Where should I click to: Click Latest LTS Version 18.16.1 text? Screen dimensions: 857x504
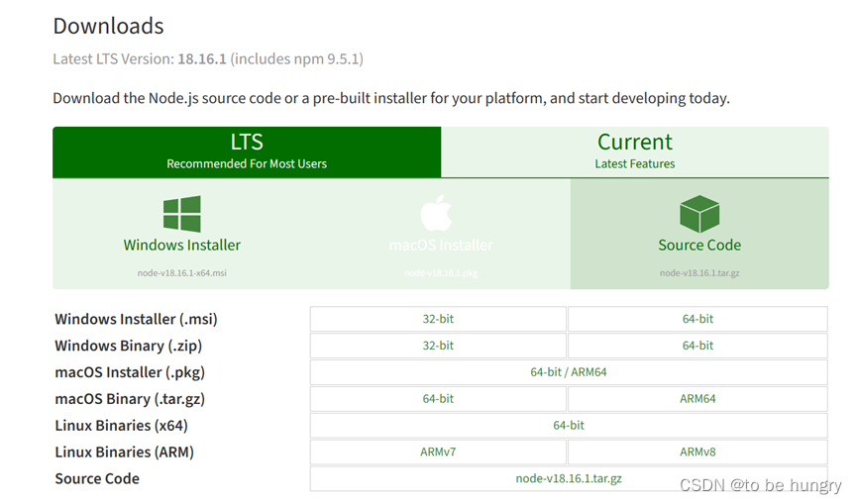(x=208, y=59)
